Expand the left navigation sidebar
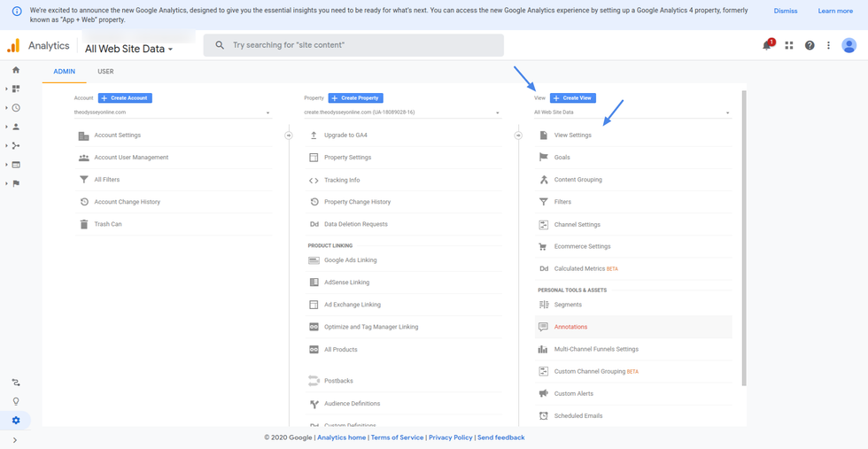868x449 pixels. click(15, 440)
